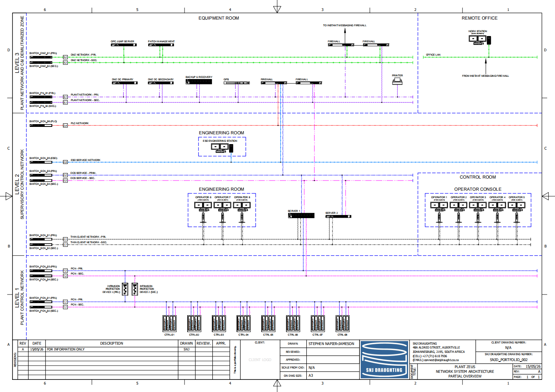Screen dimensions: 555x392
Task: Click the CTRL-06 controller symbol
Action: (x=293, y=323)
